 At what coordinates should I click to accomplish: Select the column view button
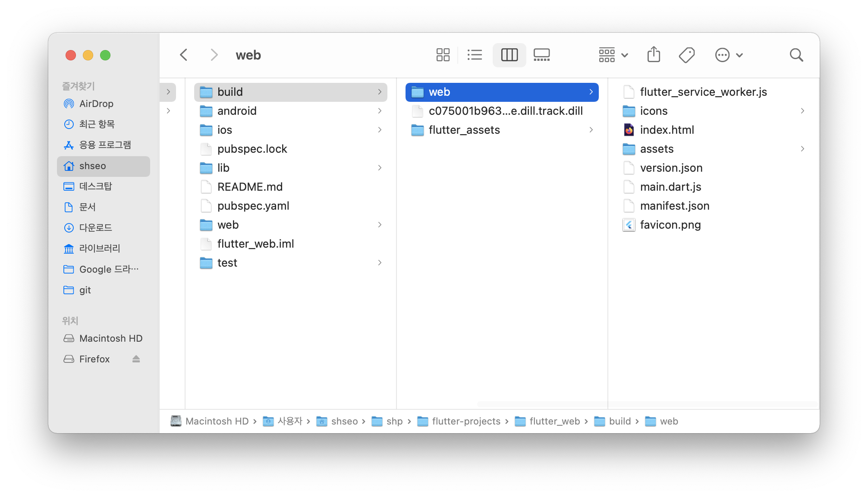click(x=509, y=55)
